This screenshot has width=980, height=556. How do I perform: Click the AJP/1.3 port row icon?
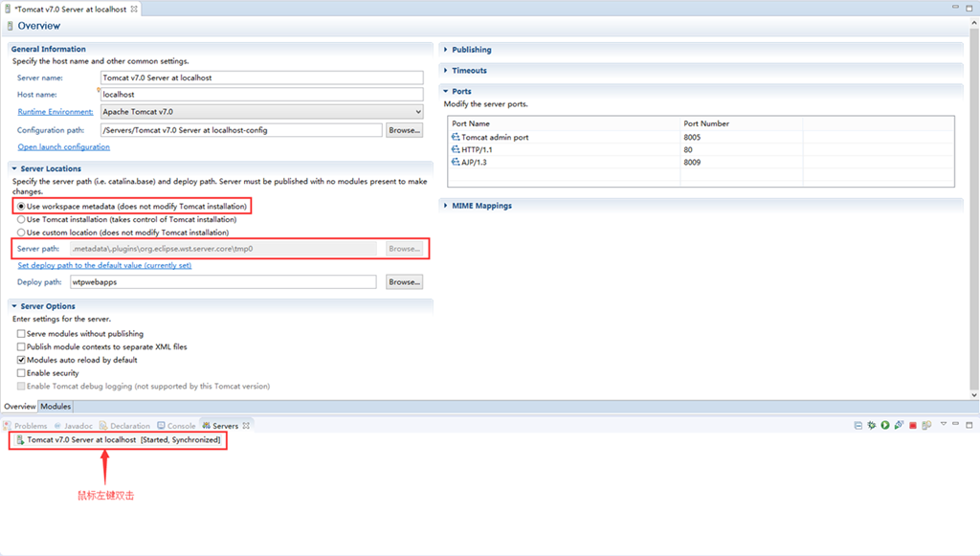coord(456,162)
